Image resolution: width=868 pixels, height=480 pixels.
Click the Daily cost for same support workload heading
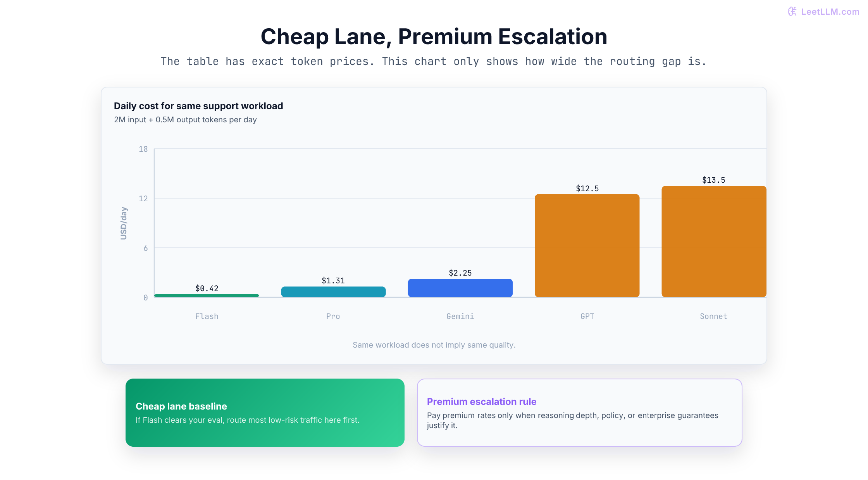[198, 106]
